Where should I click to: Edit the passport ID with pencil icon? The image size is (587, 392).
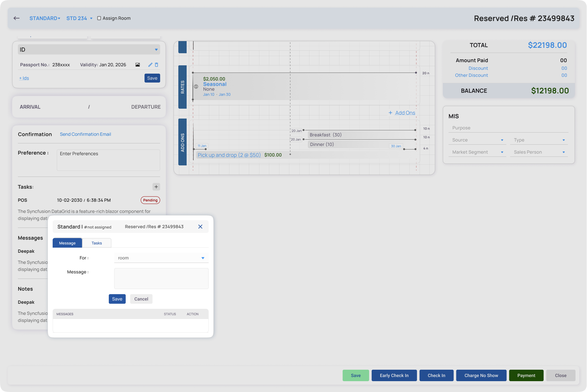(x=150, y=65)
